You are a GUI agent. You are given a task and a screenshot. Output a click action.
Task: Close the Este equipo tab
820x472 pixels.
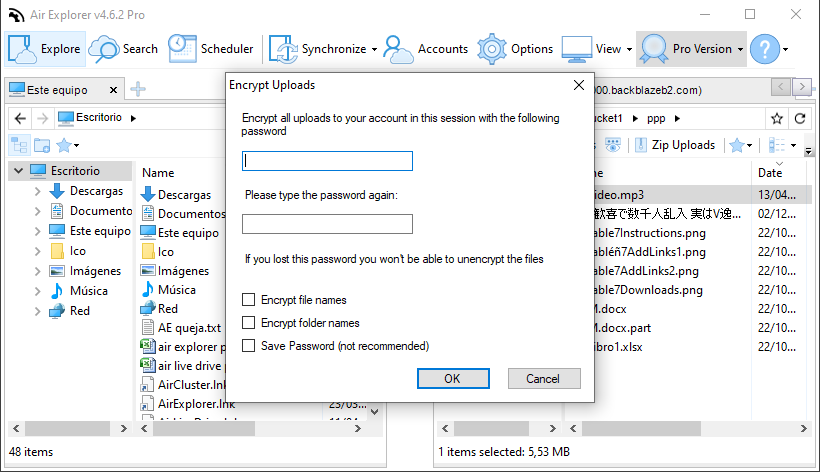tap(113, 90)
